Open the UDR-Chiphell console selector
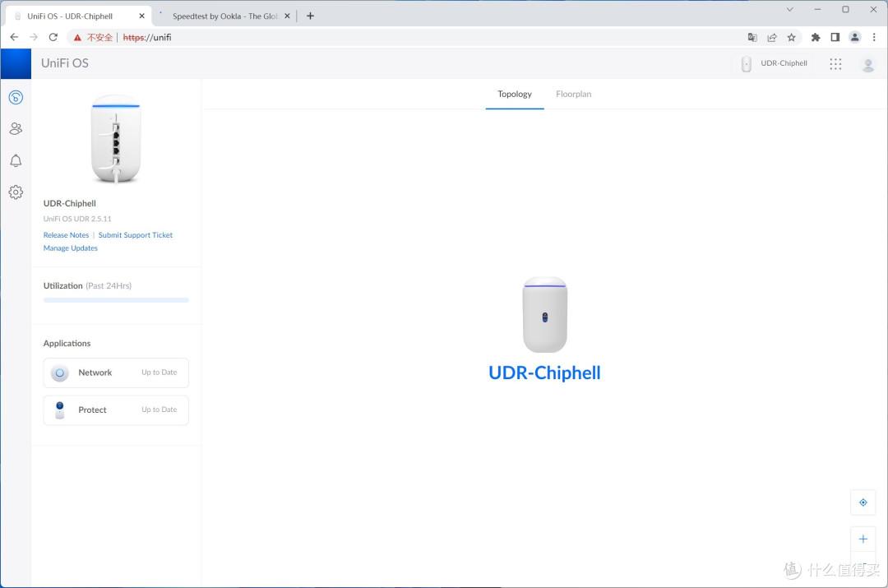Image resolution: width=888 pixels, height=588 pixels. (773, 63)
